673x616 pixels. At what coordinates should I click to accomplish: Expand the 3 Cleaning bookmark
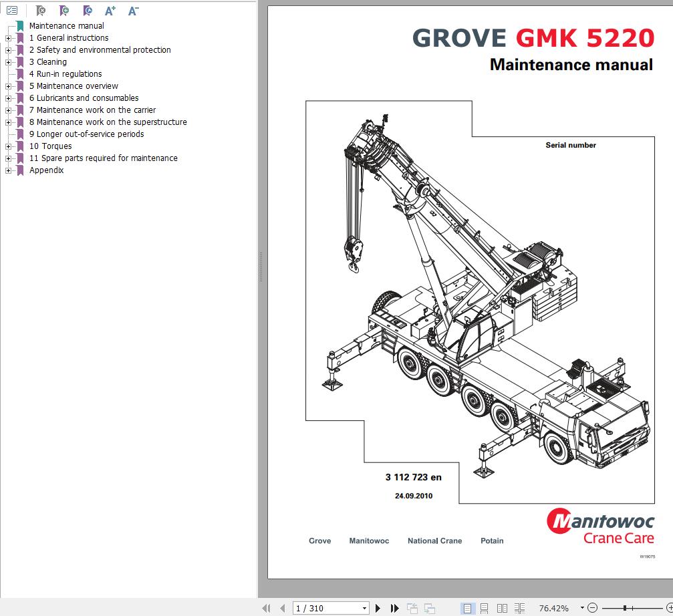point(8,62)
